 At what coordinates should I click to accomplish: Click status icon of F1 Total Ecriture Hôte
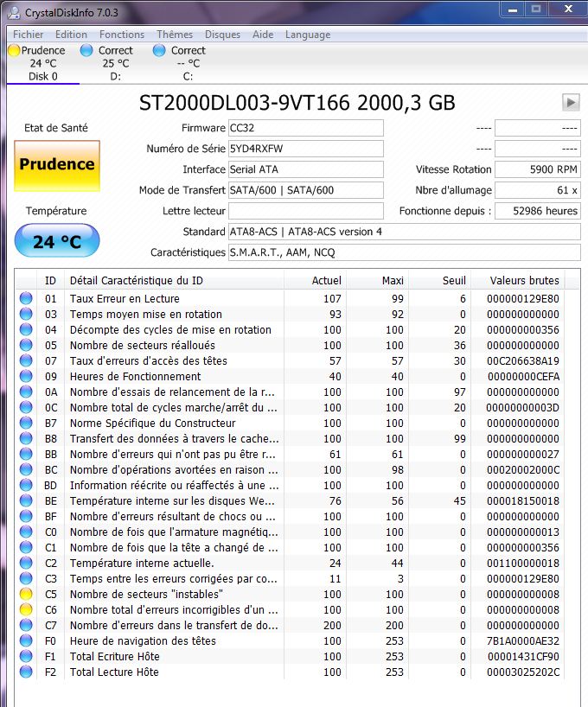point(26,656)
